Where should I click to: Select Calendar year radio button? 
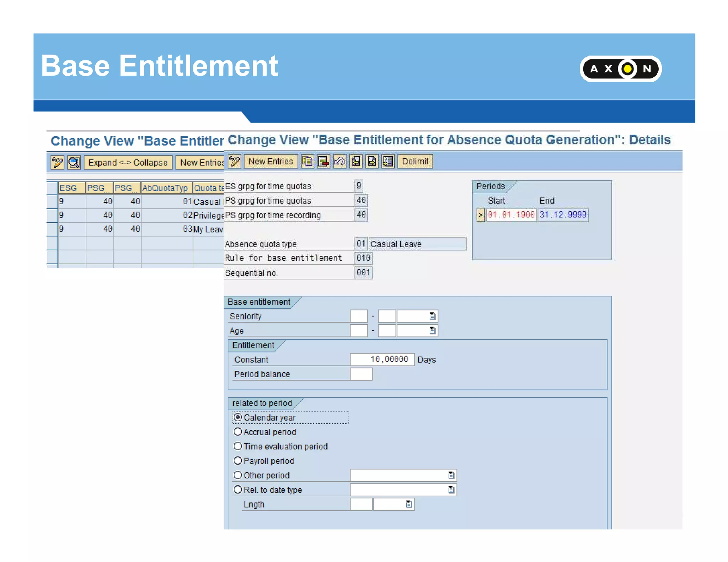pos(238,417)
